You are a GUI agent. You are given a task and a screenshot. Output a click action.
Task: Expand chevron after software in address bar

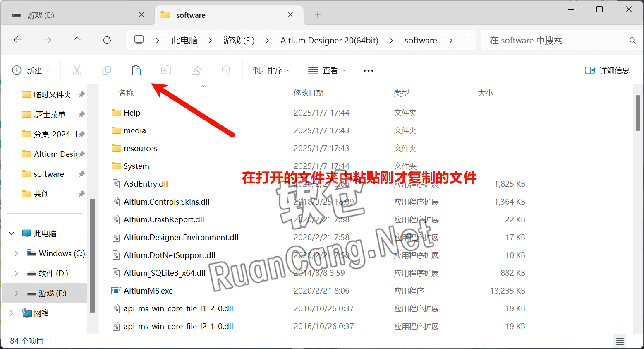451,41
